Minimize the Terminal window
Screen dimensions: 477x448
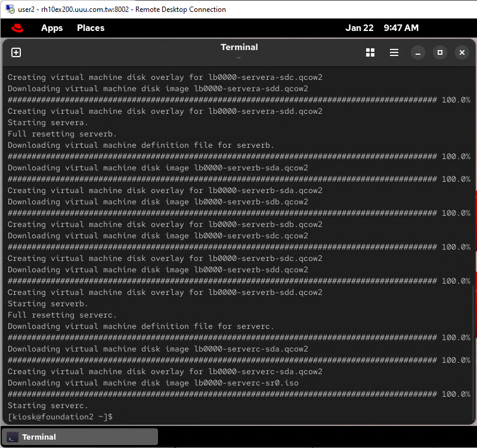tap(419, 52)
